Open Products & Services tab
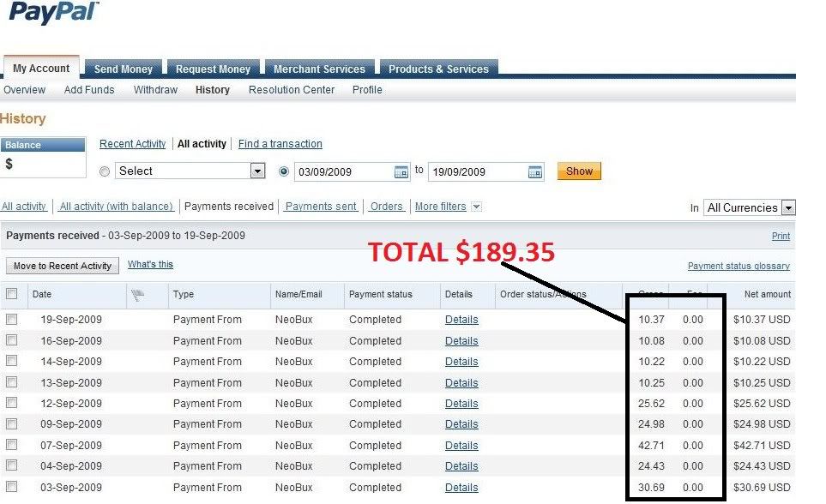 coord(439,69)
